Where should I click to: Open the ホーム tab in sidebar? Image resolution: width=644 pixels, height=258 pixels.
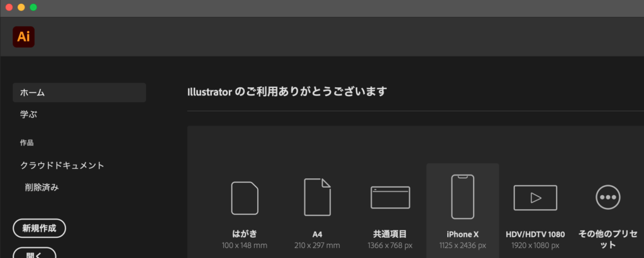[79, 92]
